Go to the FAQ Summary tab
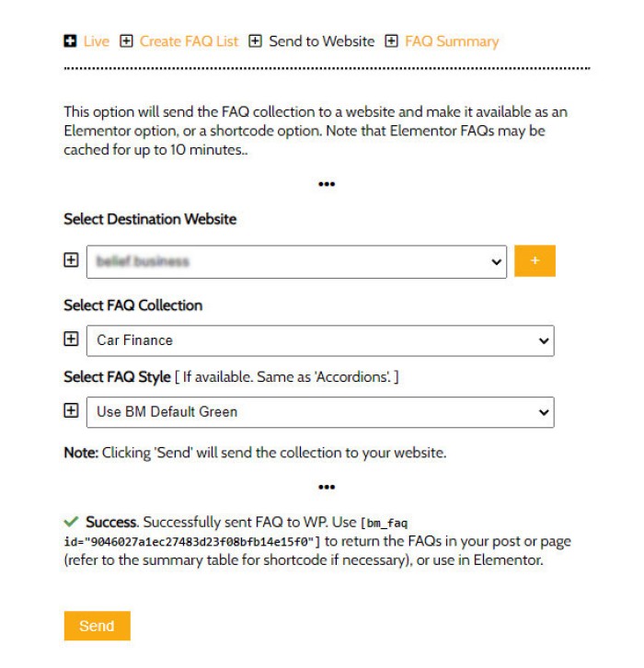 click(x=451, y=41)
